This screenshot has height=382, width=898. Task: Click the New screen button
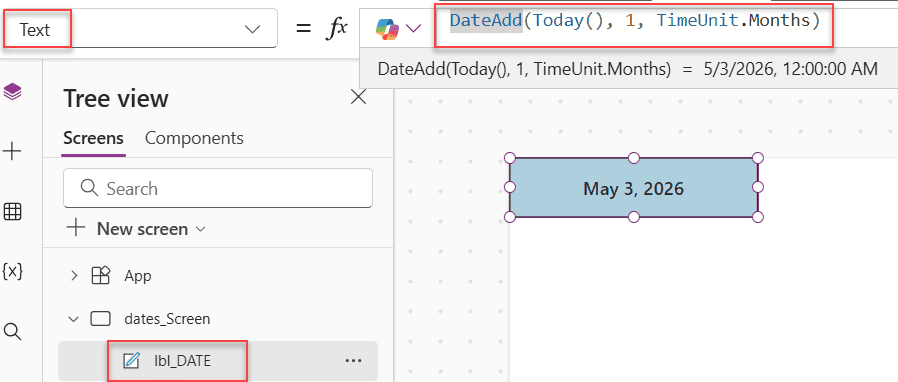(136, 229)
